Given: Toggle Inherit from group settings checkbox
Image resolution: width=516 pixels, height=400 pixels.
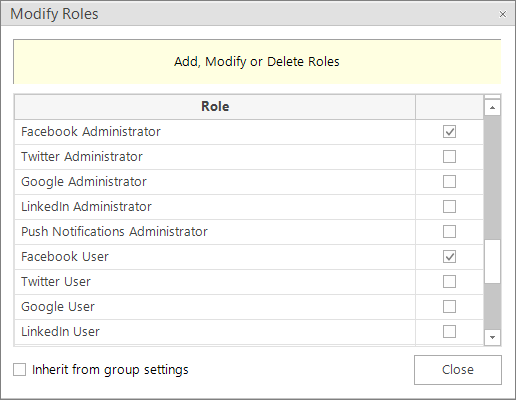Looking at the screenshot, I should pyautogui.click(x=19, y=370).
